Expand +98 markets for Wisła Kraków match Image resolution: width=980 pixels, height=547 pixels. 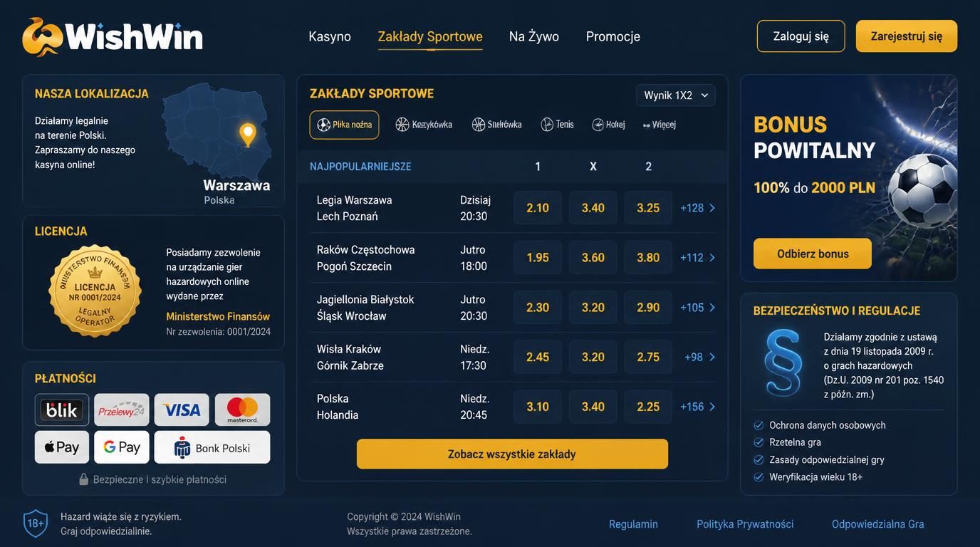700,357
